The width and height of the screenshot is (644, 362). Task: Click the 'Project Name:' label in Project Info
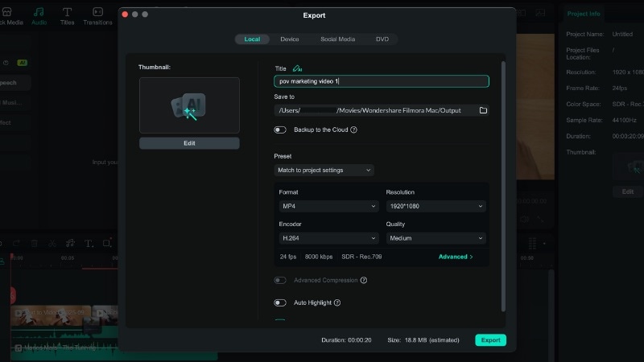coord(585,34)
